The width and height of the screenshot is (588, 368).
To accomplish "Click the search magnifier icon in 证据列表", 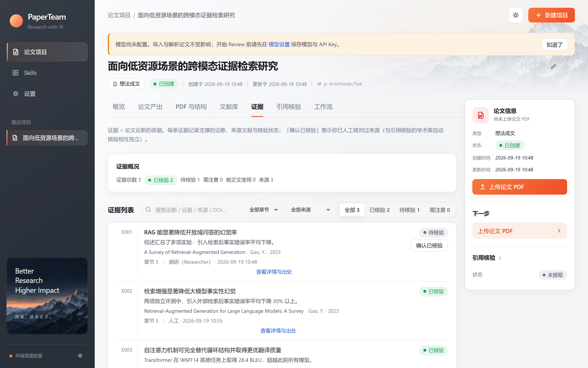I will coord(148,210).
